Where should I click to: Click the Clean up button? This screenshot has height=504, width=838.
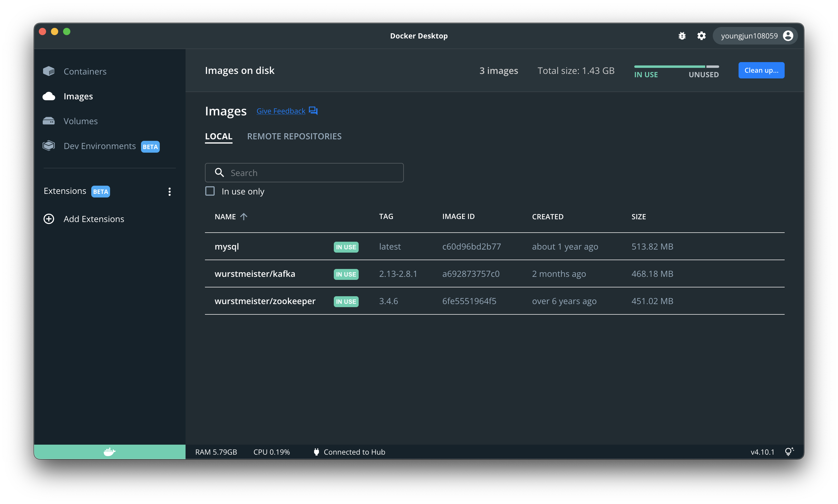(x=761, y=70)
